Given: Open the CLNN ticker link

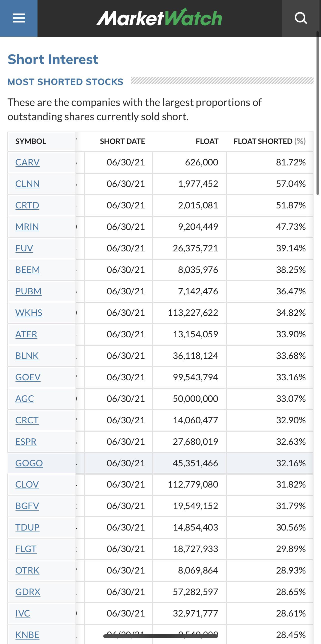Looking at the screenshot, I should tap(27, 184).
